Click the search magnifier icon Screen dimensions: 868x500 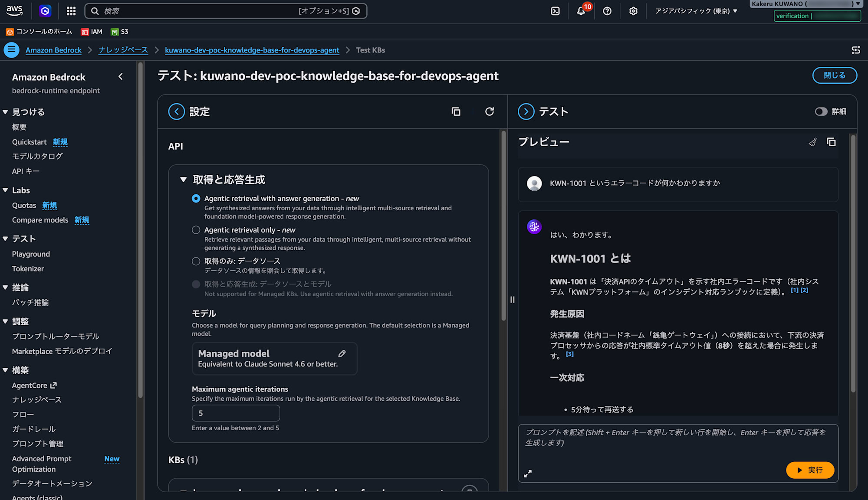click(x=95, y=11)
